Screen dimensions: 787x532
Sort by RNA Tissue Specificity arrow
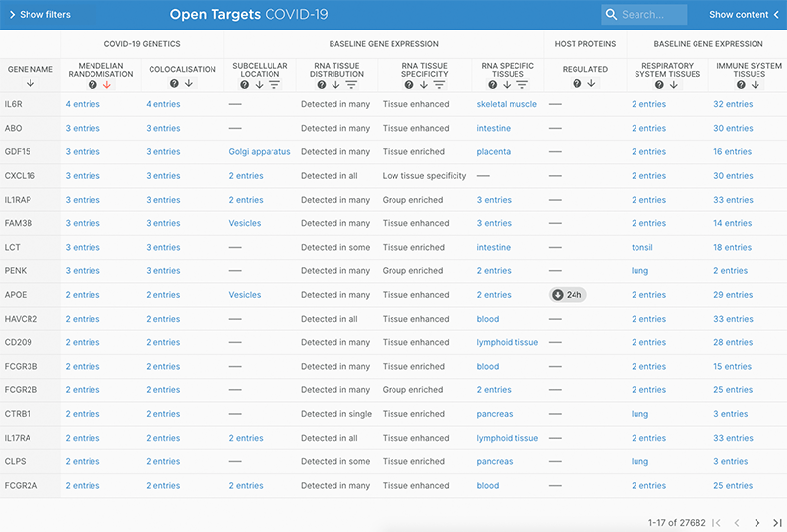(424, 85)
